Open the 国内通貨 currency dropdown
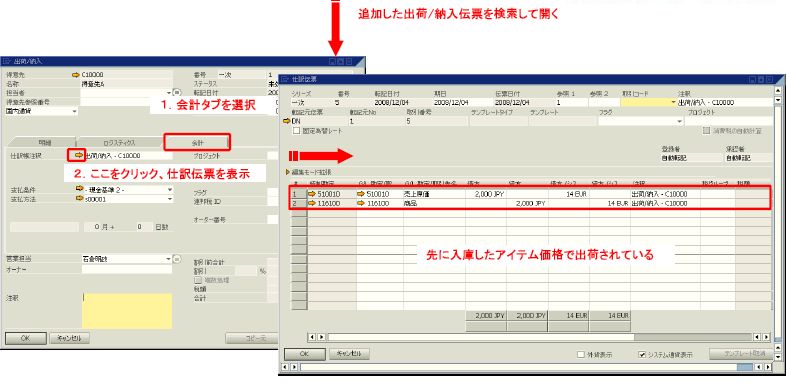This screenshot has height=384, width=787. pyautogui.click(x=75, y=111)
